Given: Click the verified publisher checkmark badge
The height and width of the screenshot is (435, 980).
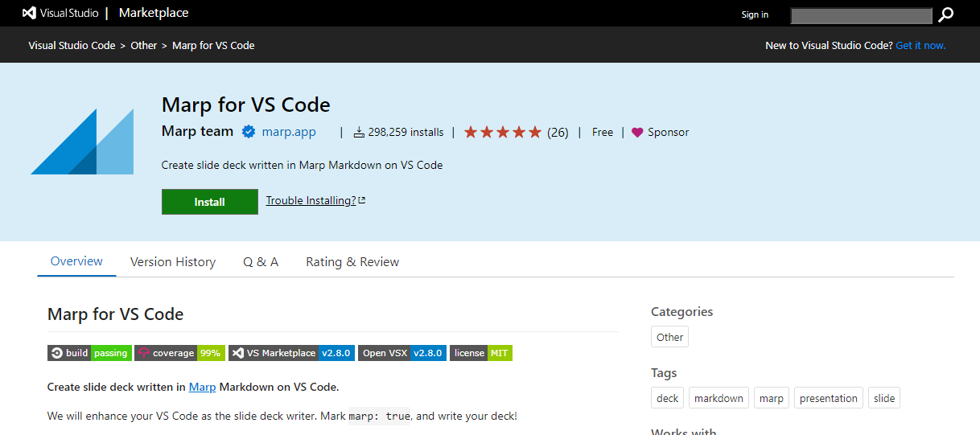Looking at the screenshot, I should (x=249, y=132).
